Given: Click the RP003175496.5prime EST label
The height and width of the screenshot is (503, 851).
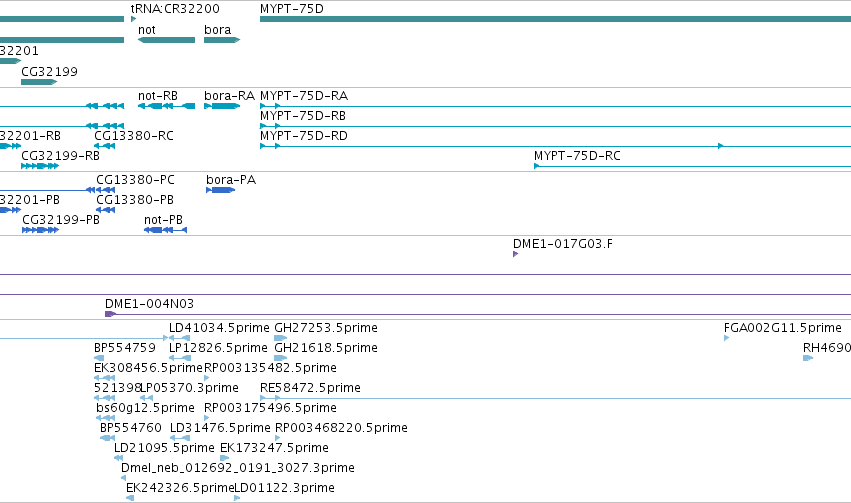Looking at the screenshot, I should pyautogui.click(x=270, y=408).
